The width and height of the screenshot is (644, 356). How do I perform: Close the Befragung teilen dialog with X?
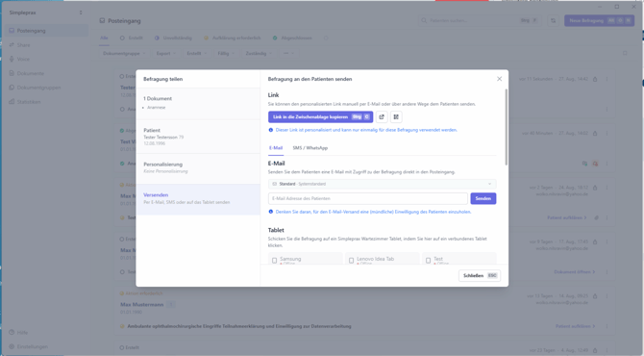tap(499, 79)
